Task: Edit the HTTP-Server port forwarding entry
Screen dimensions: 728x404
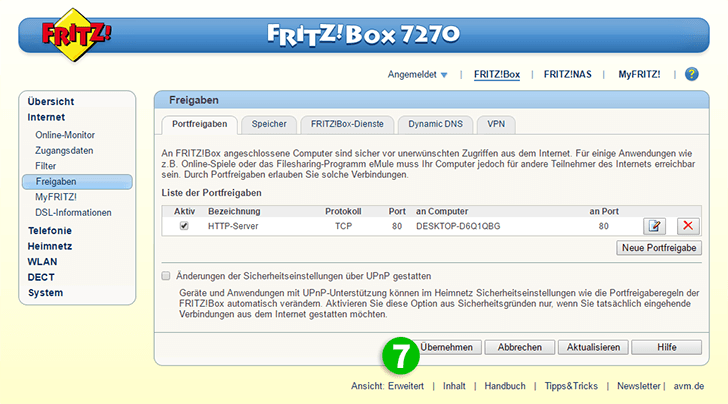Action: click(x=654, y=226)
